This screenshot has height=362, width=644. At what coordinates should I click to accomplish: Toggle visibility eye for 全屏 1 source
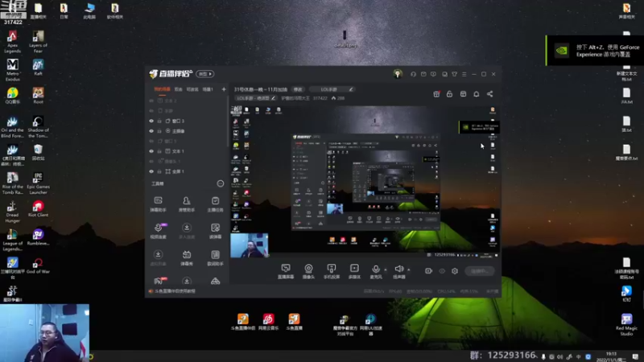tap(151, 171)
